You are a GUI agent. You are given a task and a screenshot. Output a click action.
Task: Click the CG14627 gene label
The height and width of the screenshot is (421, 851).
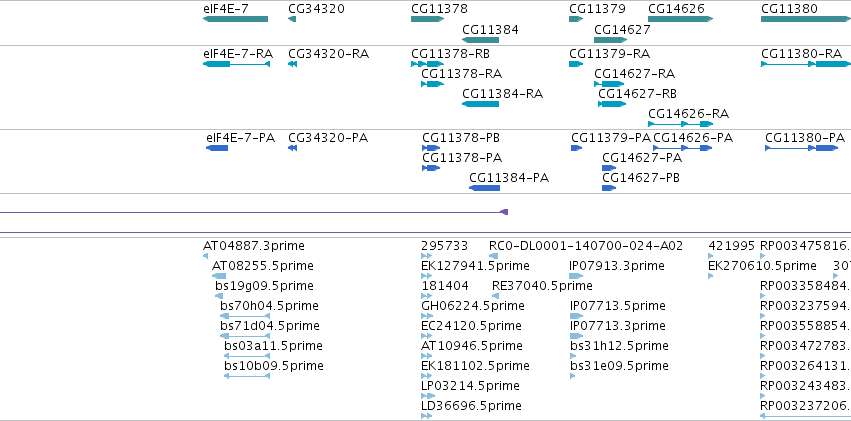click(622, 29)
